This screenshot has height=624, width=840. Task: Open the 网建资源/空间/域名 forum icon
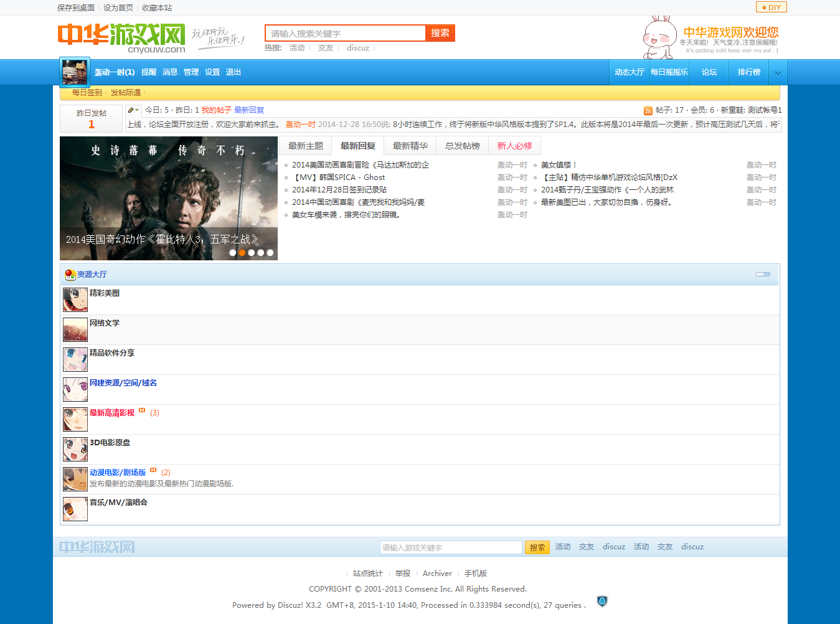coord(75,390)
